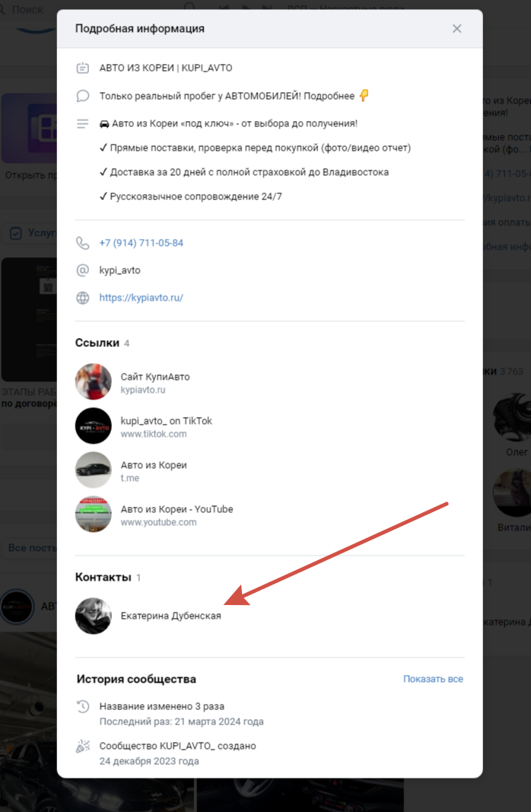Click the history clock icon

[x=83, y=706]
